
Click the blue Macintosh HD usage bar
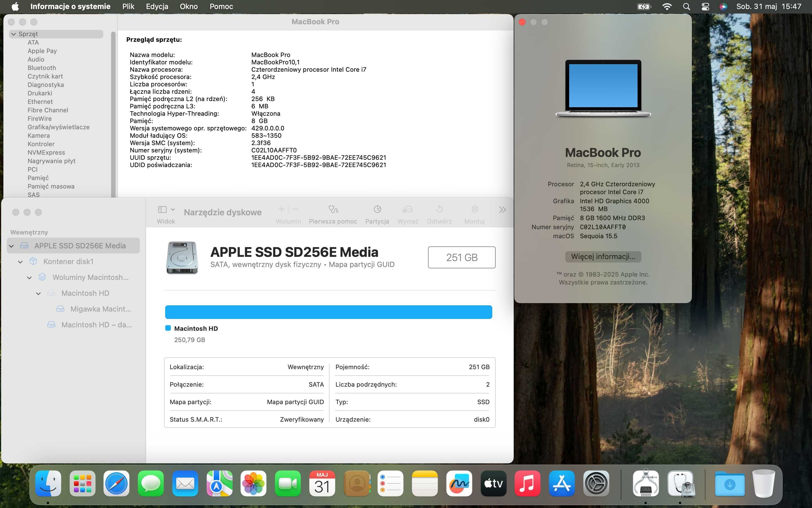328,312
